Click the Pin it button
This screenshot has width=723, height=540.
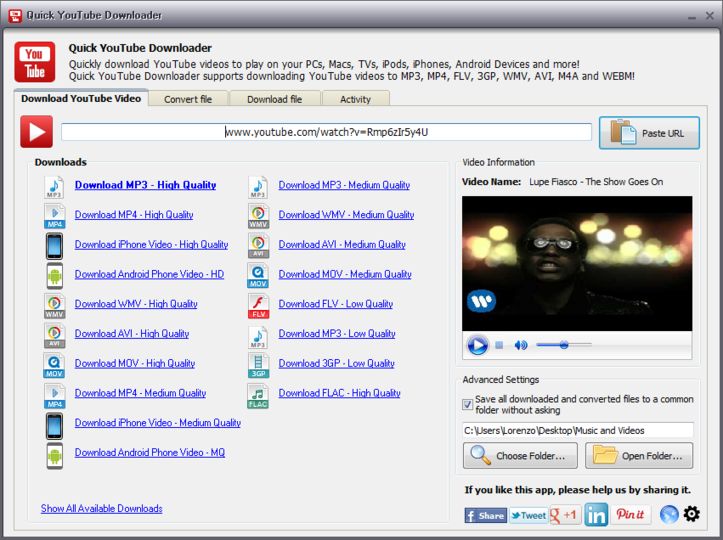[630, 514]
